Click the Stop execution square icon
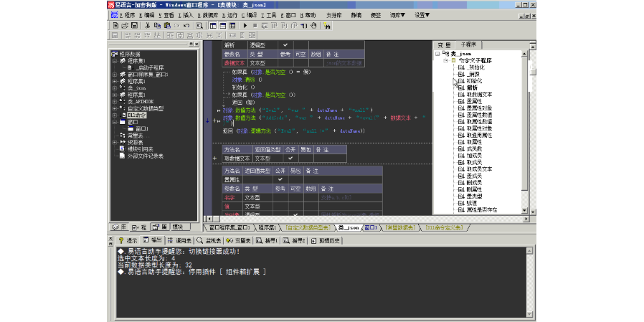Viewport: 644px width, 322px height. [x=255, y=25]
